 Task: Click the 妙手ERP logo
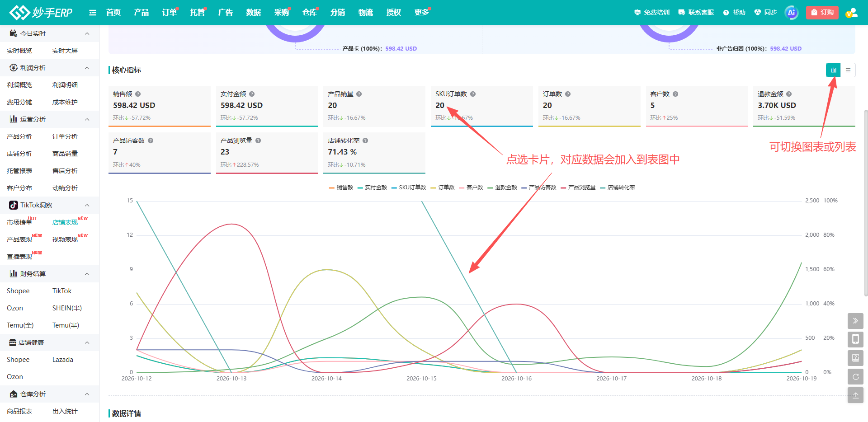(x=41, y=13)
